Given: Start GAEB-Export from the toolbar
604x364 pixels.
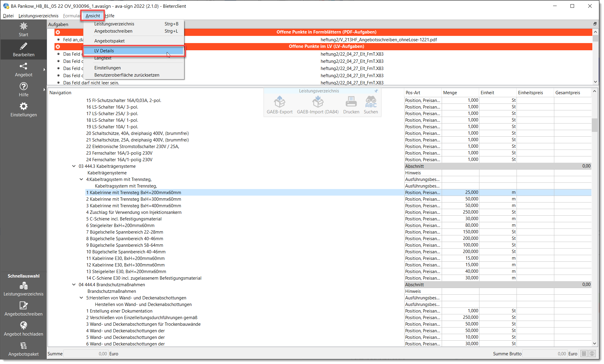Looking at the screenshot, I should [x=279, y=105].
